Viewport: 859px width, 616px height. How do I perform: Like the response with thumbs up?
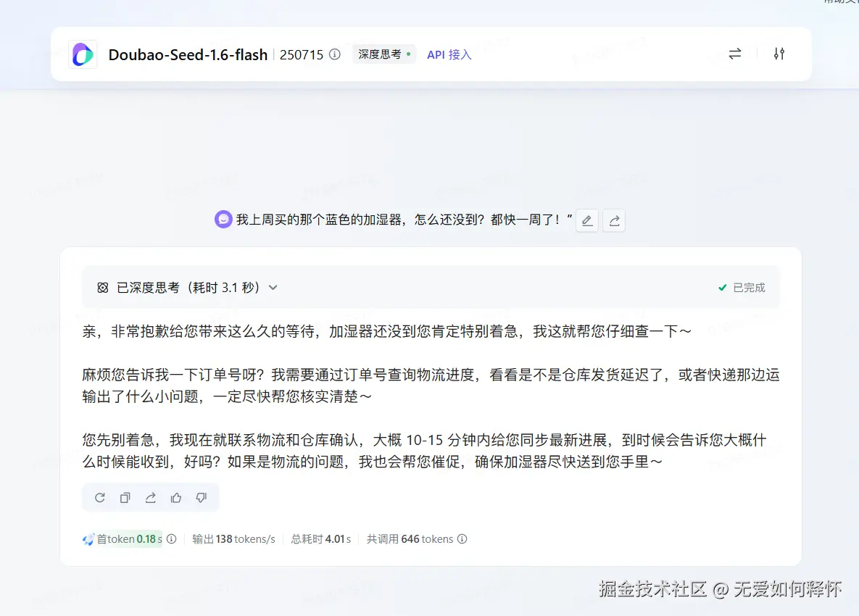(176, 497)
